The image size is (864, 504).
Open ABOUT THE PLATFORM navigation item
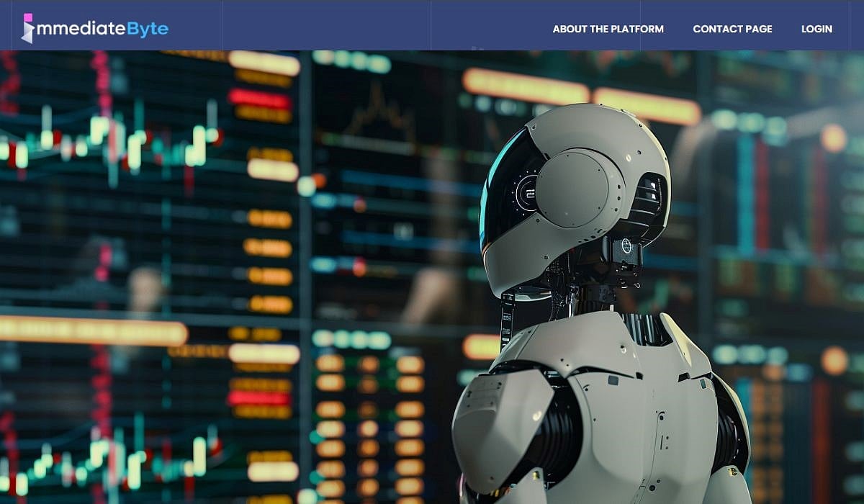607,29
